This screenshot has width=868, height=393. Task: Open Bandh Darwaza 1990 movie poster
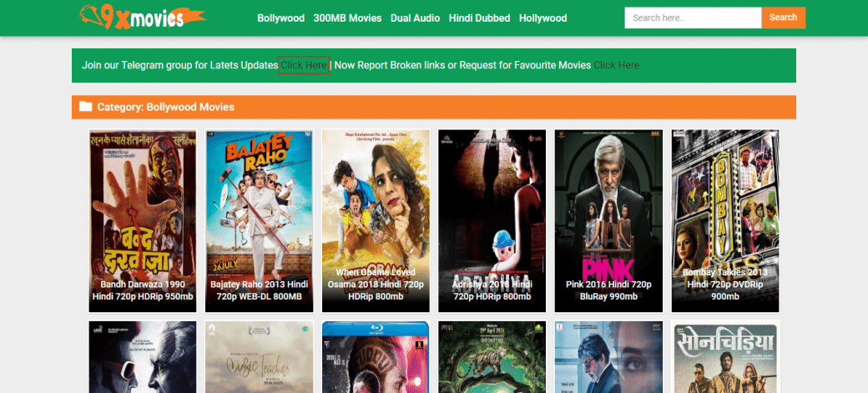(x=143, y=221)
